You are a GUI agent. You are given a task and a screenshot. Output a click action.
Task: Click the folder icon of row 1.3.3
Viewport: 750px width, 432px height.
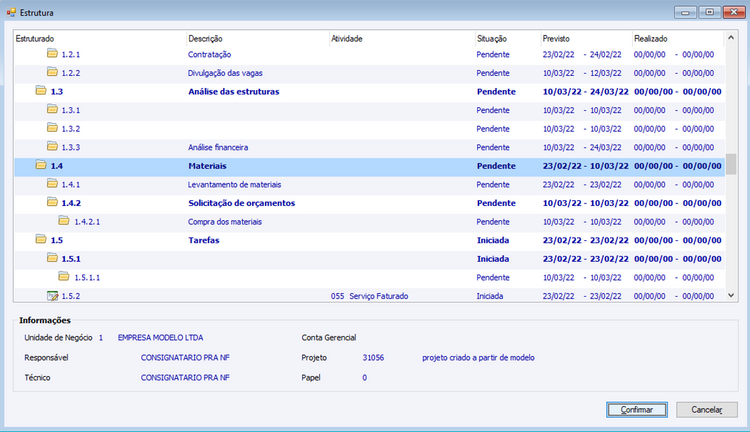pos(52,146)
